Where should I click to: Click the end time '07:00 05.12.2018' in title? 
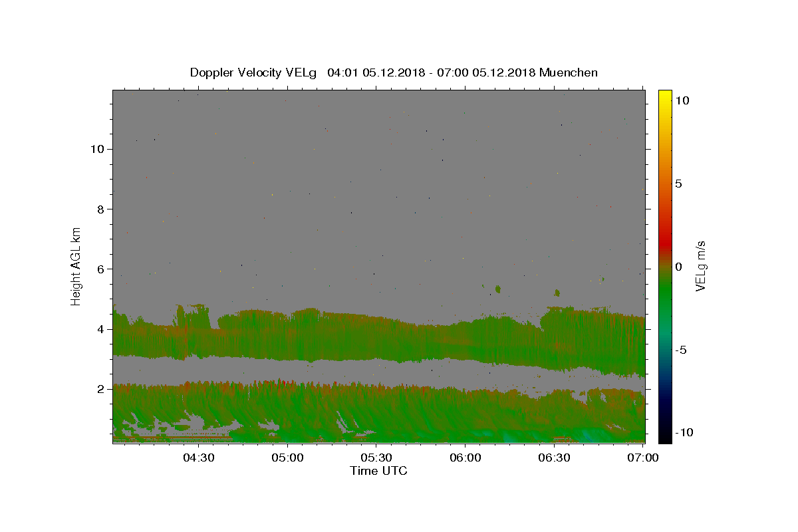[485, 72]
